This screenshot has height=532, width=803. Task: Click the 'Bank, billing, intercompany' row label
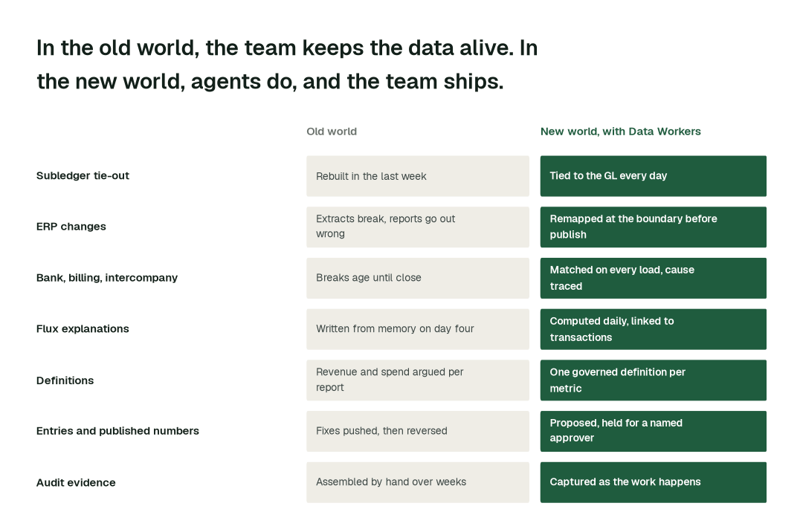pos(106,278)
